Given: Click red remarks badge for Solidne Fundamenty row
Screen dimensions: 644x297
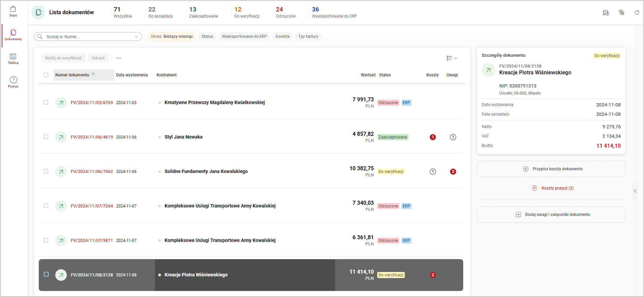Looking at the screenshot, I should tap(453, 172).
